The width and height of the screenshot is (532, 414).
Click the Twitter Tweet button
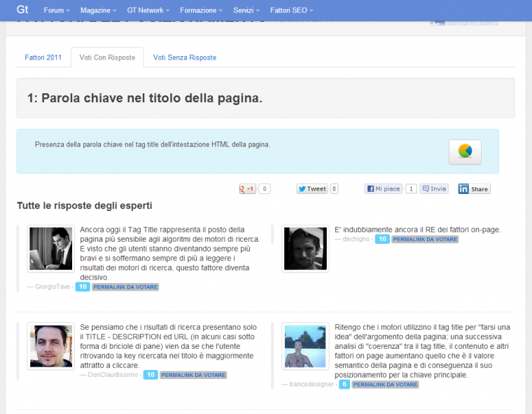tap(312, 189)
